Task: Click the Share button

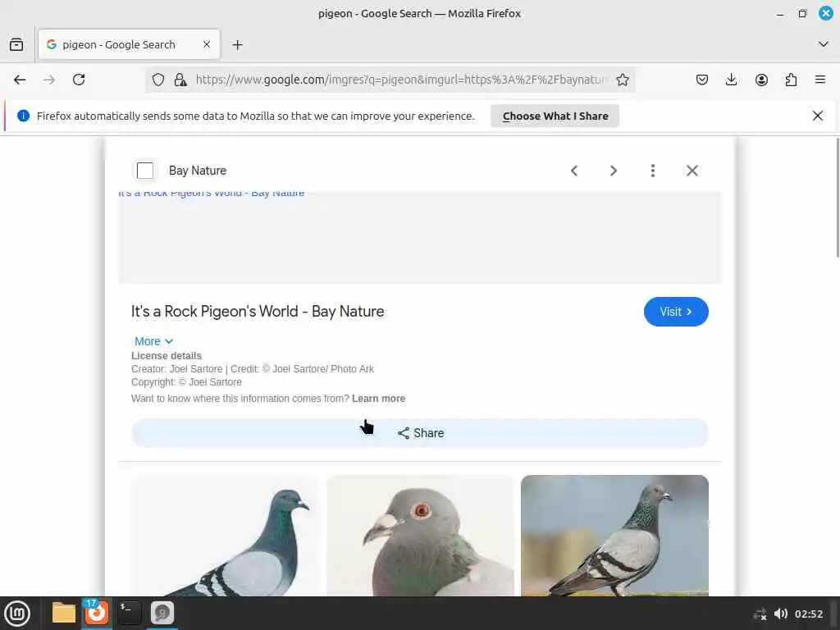Action: [420, 433]
